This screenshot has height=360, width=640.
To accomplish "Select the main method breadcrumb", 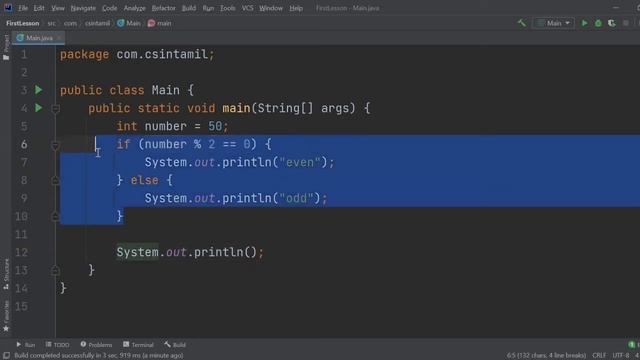I will [160, 23].
